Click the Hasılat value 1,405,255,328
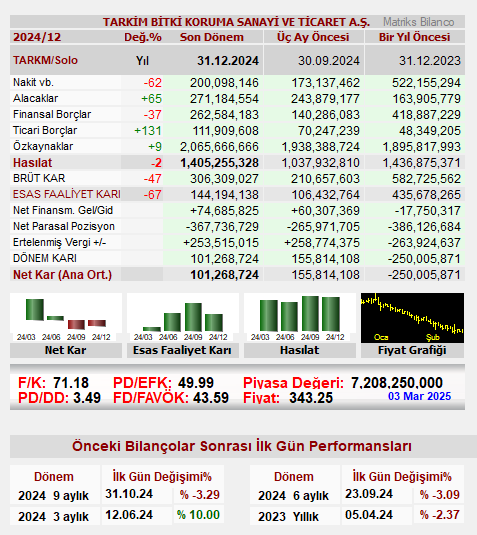This screenshot has height=535, width=477. 219,163
